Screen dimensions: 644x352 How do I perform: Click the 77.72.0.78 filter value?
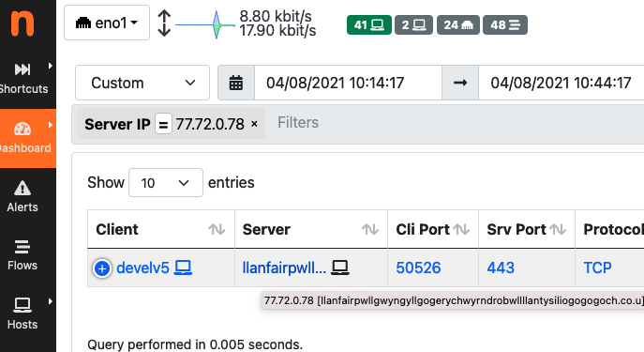point(210,124)
